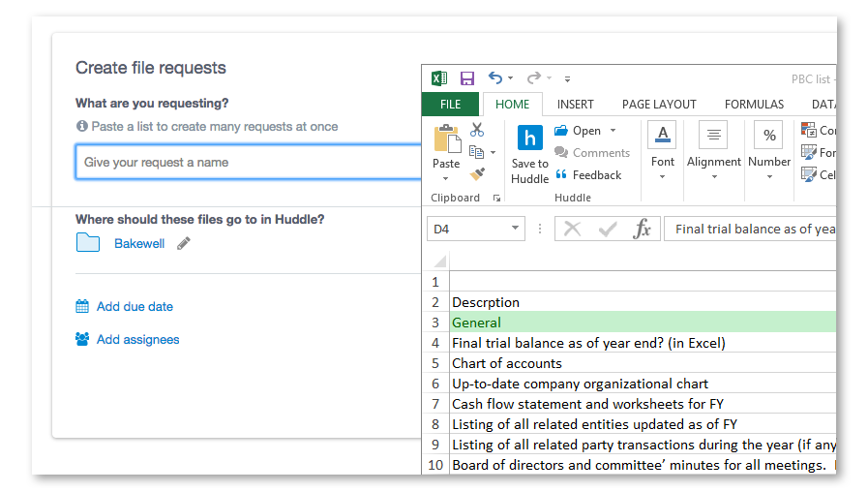Viewport: 868px width, 492px height.
Task: Click the people icon for assignees
Action: point(82,339)
